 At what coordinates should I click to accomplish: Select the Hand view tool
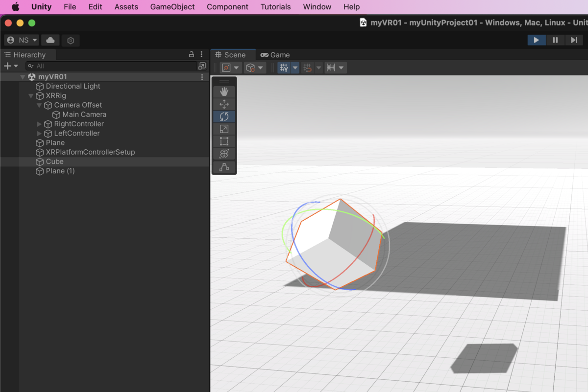tap(224, 92)
